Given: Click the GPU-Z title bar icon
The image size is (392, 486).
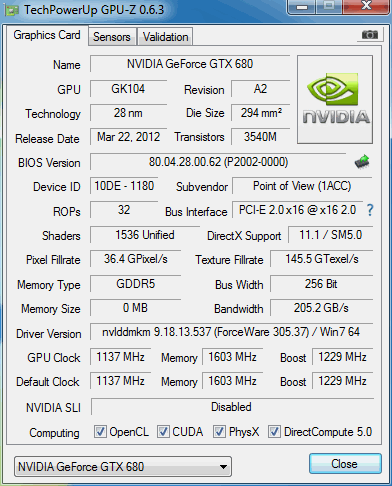Looking at the screenshot, I should tap(12, 10).
